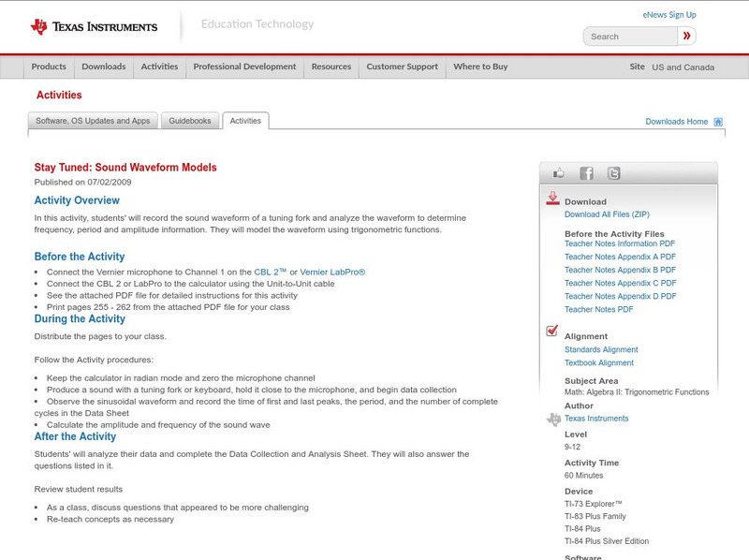Screen dimensions: 749x560
Task: Go to the Downloads Home link
Action: click(676, 122)
